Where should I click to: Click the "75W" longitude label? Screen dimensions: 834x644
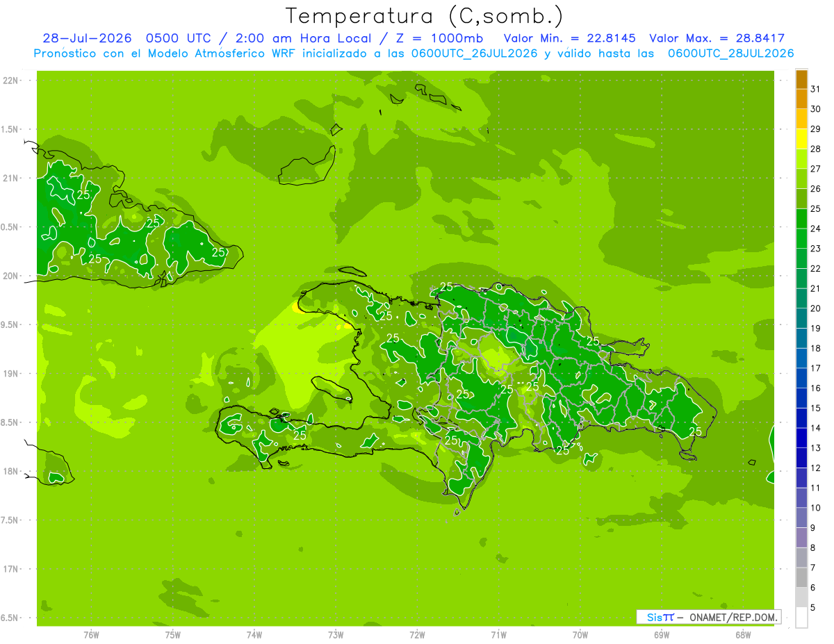(x=173, y=634)
